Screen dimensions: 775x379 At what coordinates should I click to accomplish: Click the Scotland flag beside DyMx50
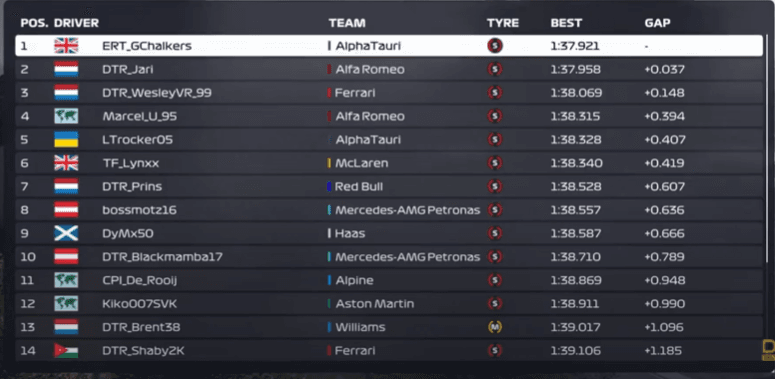66,233
